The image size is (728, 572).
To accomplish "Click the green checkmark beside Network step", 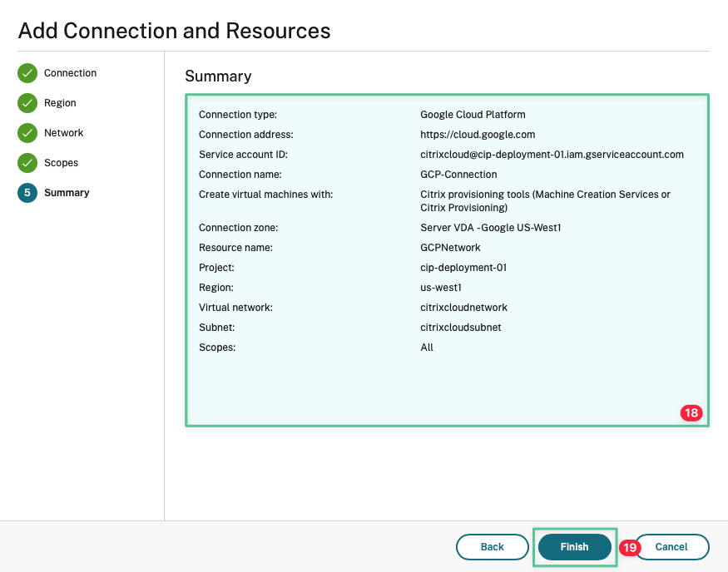I will coord(27,133).
